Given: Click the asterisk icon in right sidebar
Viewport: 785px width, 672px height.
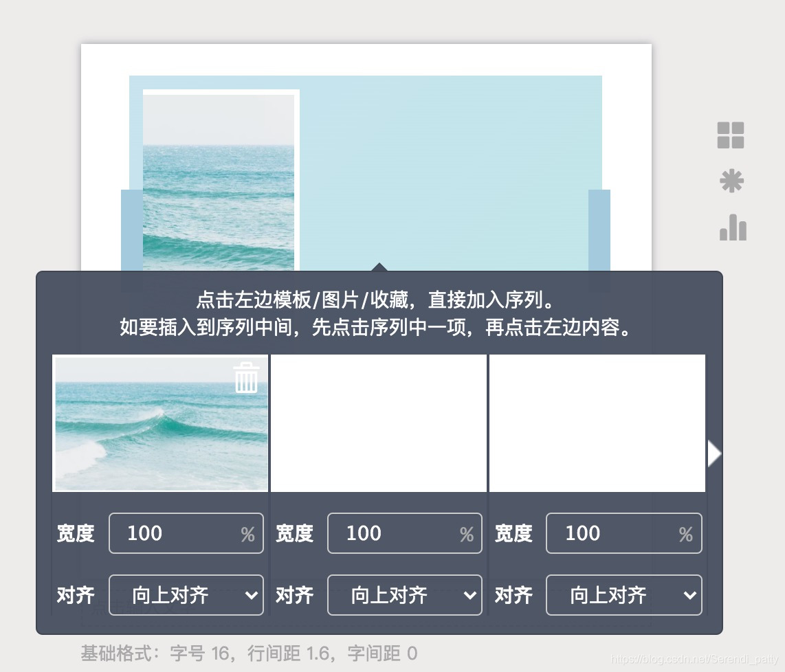Looking at the screenshot, I should [x=731, y=181].
